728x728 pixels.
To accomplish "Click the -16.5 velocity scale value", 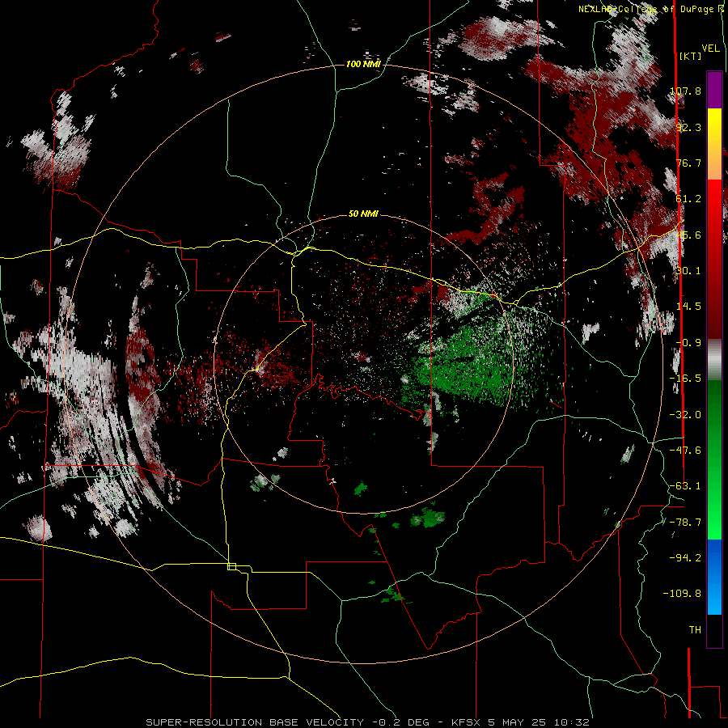I will pos(685,379).
